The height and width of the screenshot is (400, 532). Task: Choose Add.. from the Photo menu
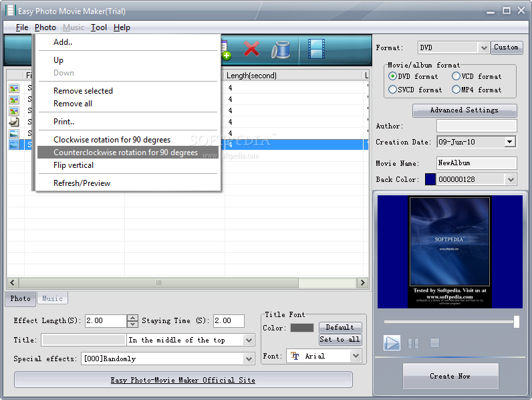pyautogui.click(x=128, y=42)
